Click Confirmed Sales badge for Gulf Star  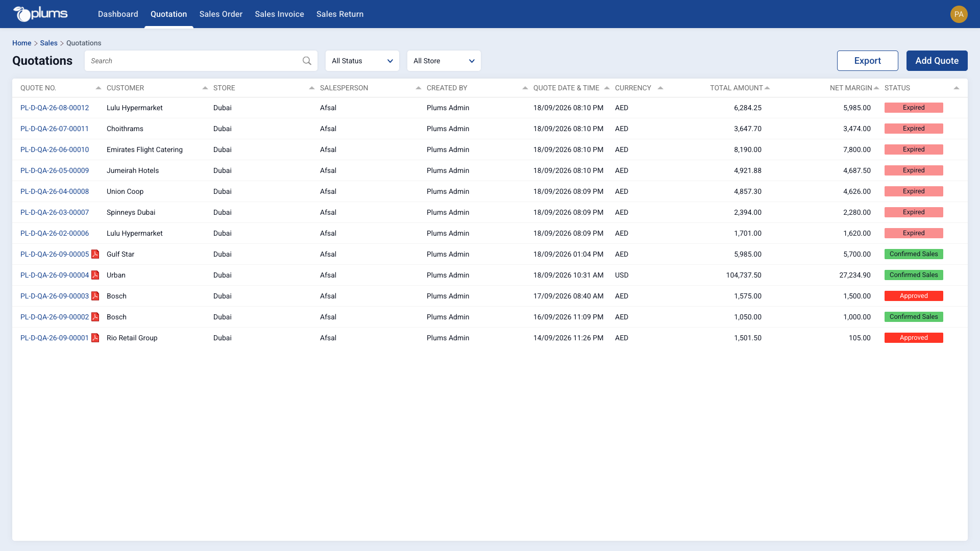point(914,254)
